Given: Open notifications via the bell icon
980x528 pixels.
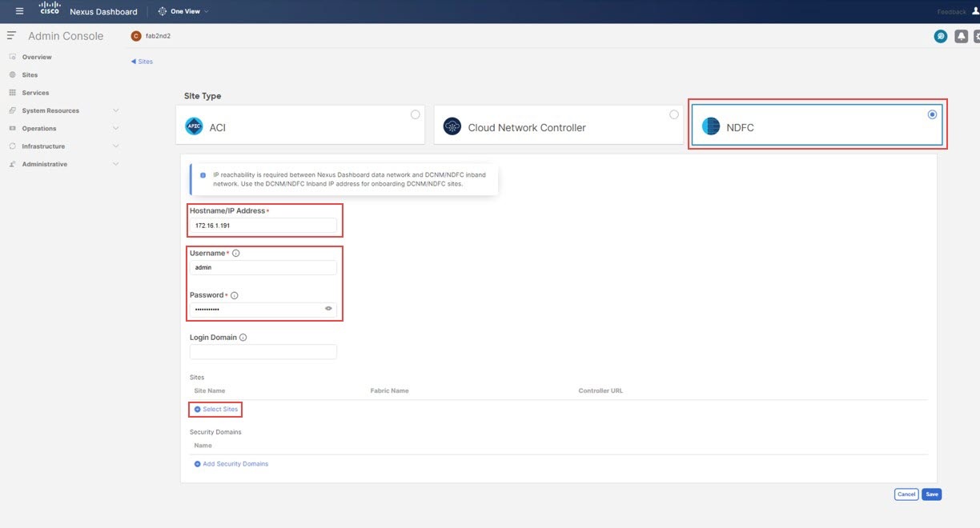Looking at the screenshot, I should pos(961,36).
